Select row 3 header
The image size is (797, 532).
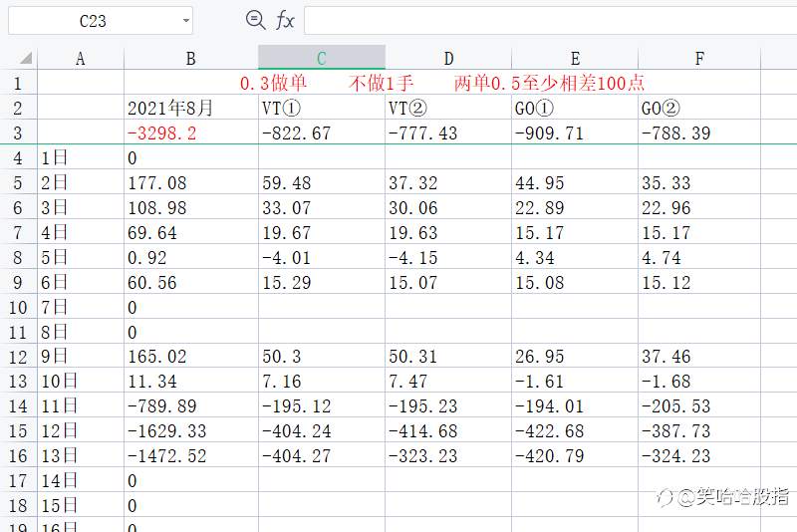18,133
